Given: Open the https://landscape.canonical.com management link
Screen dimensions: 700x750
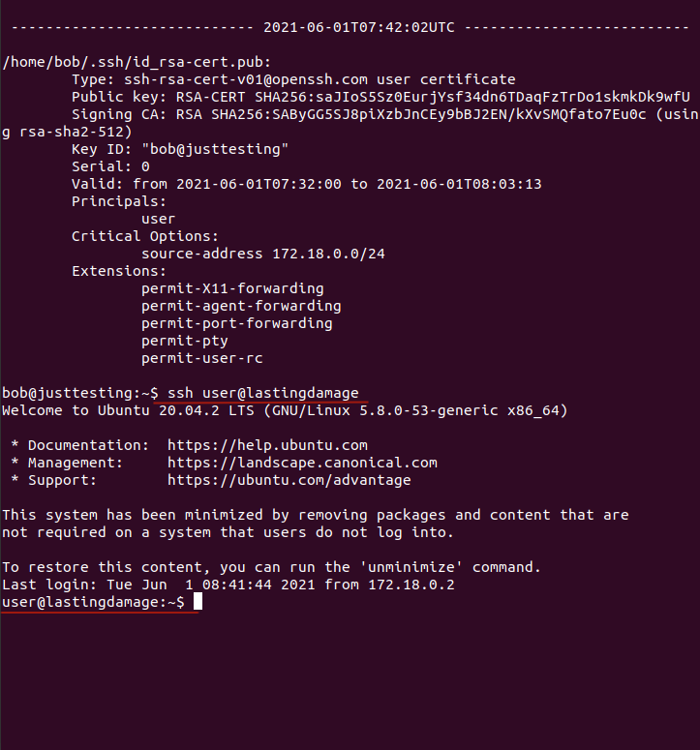Looking at the screenshot, I should [302, 463].
